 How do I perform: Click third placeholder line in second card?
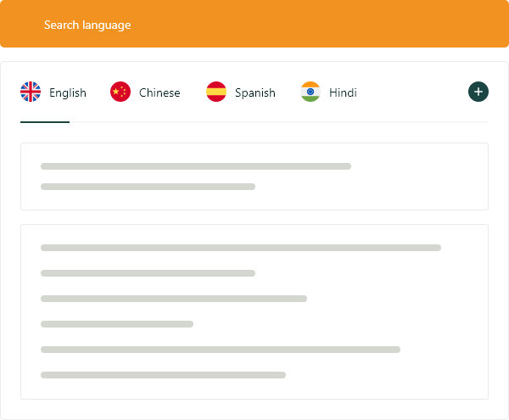pos(173,299)
